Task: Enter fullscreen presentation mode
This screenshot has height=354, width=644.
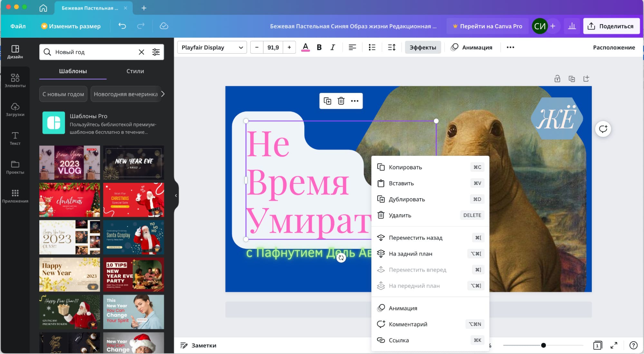Action: point(614,345)
